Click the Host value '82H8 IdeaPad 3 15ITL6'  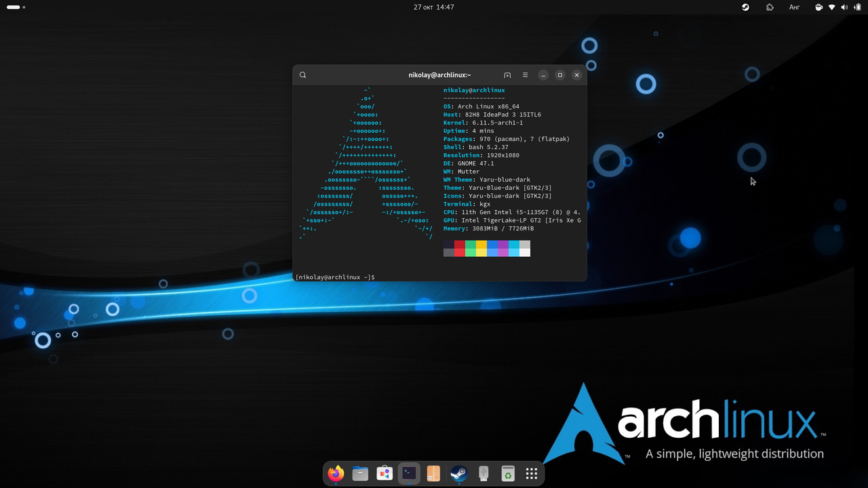click(502, 115)
